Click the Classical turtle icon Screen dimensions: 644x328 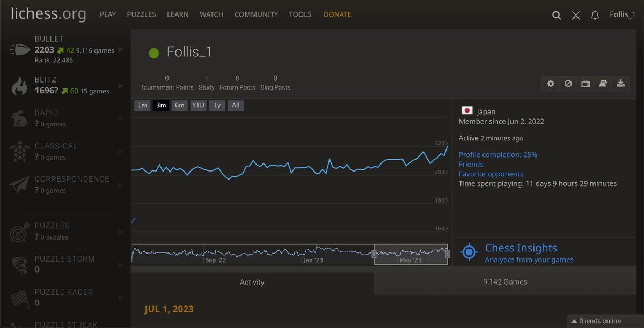pos(19,152)
